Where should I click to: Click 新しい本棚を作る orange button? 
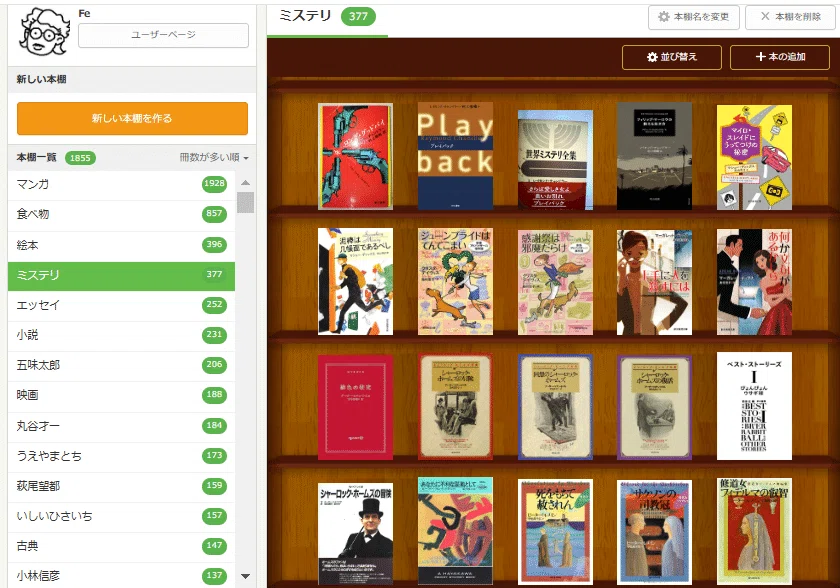point(132,118)
